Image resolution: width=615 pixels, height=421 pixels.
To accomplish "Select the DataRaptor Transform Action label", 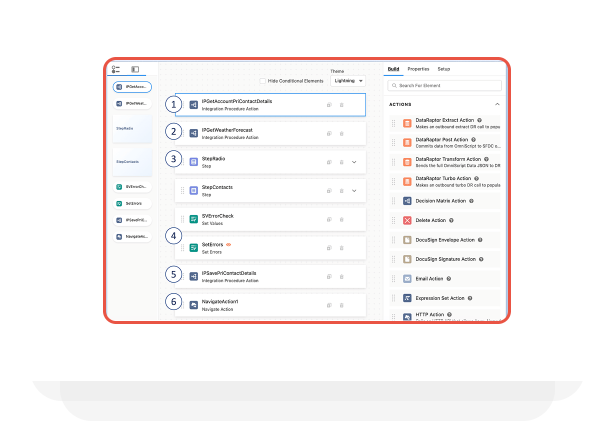I will click(x=448, y=159).
